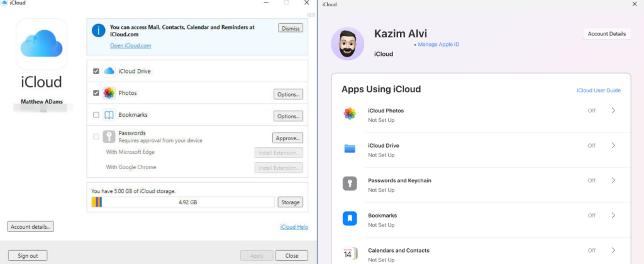Uncheck the Photos checkbox
Screen dimensions: 644x264
(96, 93)
